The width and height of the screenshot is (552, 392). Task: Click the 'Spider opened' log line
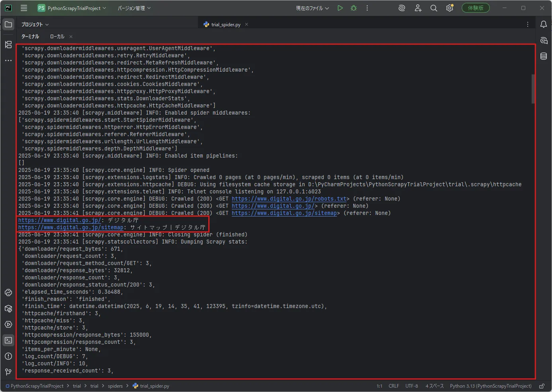click(114, 170)
